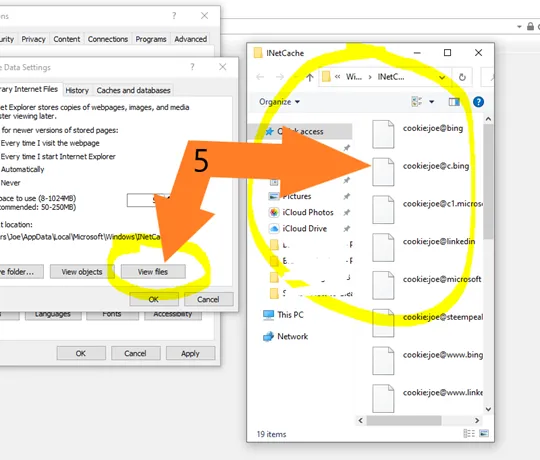540x460 pixels.
Task: Click the vertical scrollbar thumb in file list
Action: click(x=488, y=182)
